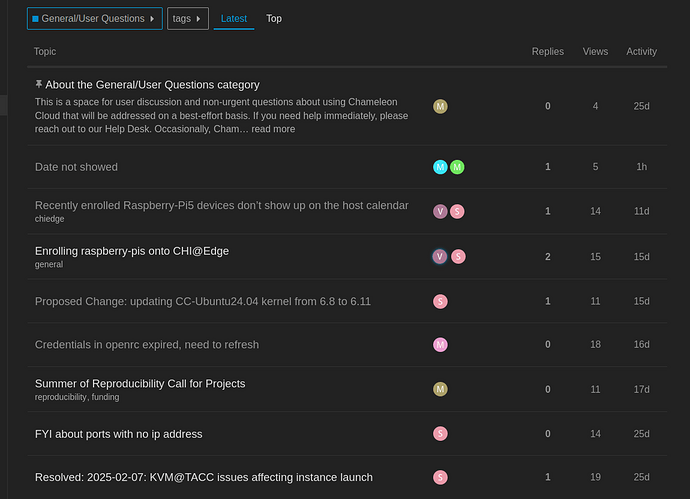Image resolution: width=690 pixels, height=499 pixels.
Task: Sort topics by Activity column
Action: (641, 51)
